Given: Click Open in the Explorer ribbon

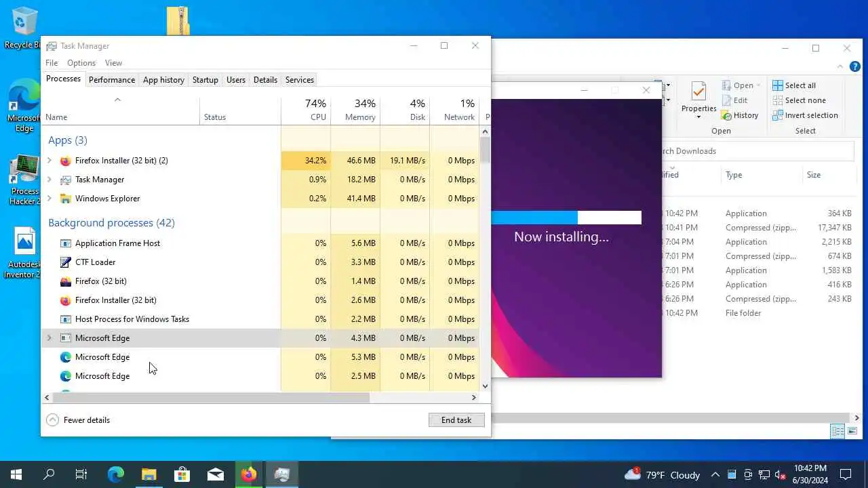Looking at the screenshot, I should (x=738, y=85).
